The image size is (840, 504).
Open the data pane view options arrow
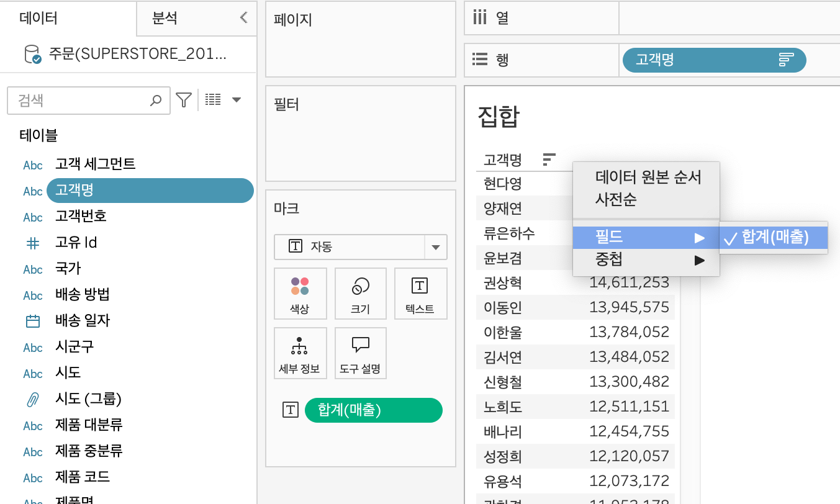click(x=237, y=100)
